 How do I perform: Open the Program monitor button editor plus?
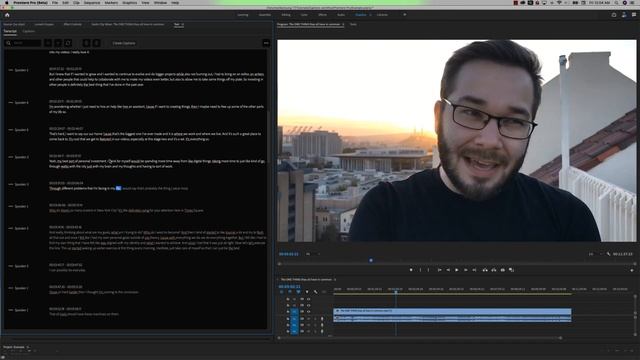(632, 270)
